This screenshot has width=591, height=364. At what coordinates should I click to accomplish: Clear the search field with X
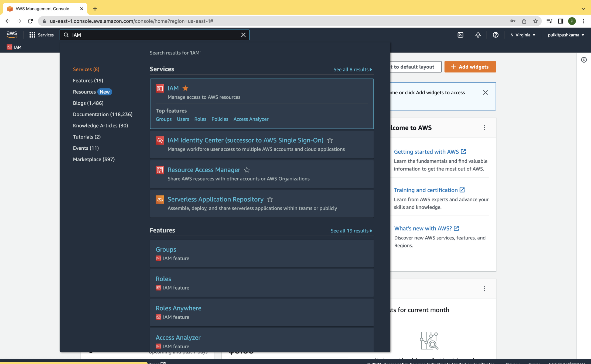click(243, 35)
